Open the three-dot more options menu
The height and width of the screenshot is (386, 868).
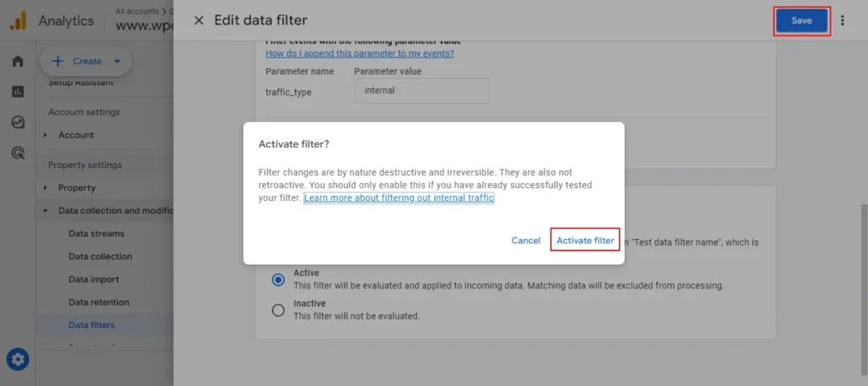[843, 20]
